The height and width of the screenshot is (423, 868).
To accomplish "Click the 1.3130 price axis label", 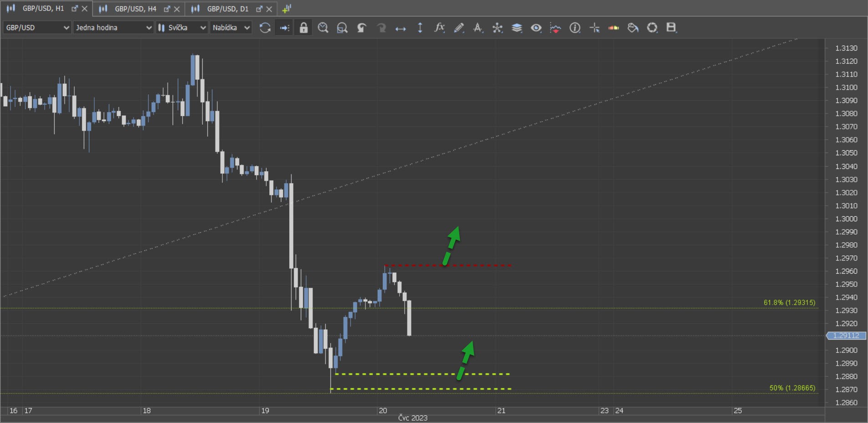I will click(846, 48).
